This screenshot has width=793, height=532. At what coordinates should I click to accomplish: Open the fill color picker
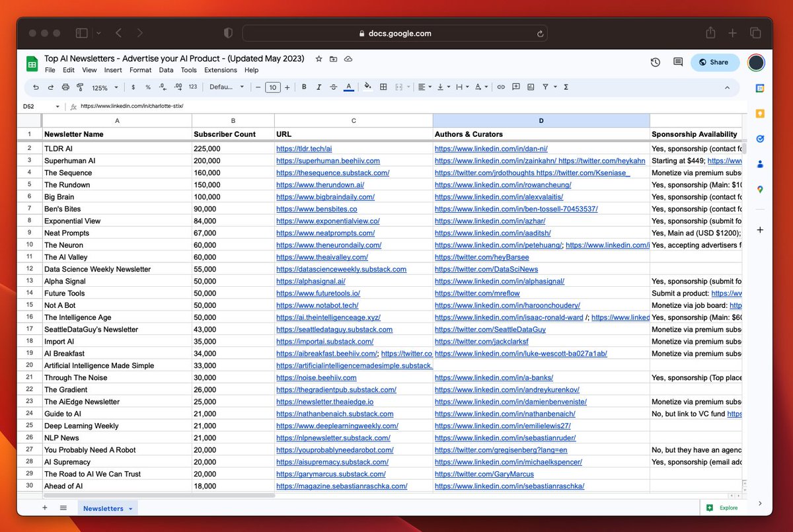click(368, 87)
